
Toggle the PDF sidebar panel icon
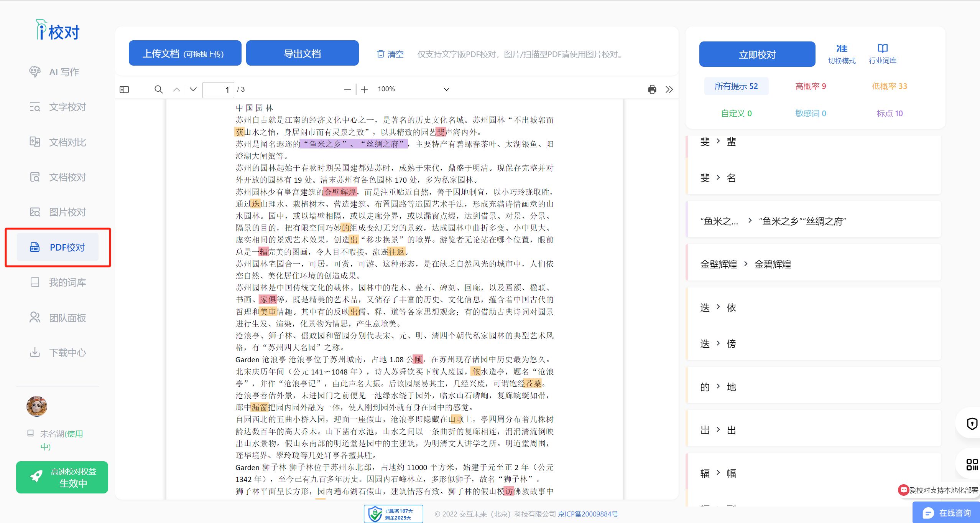coord(124,89)
